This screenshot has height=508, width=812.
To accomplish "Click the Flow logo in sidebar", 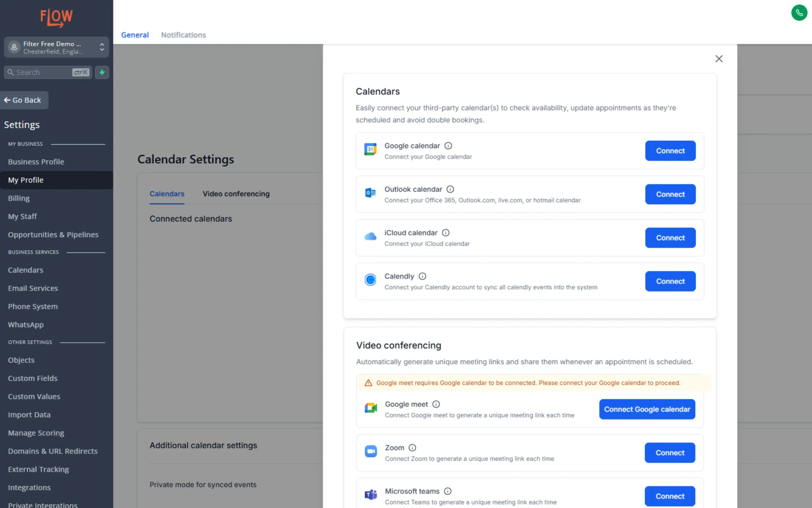I will pos(56,18).
